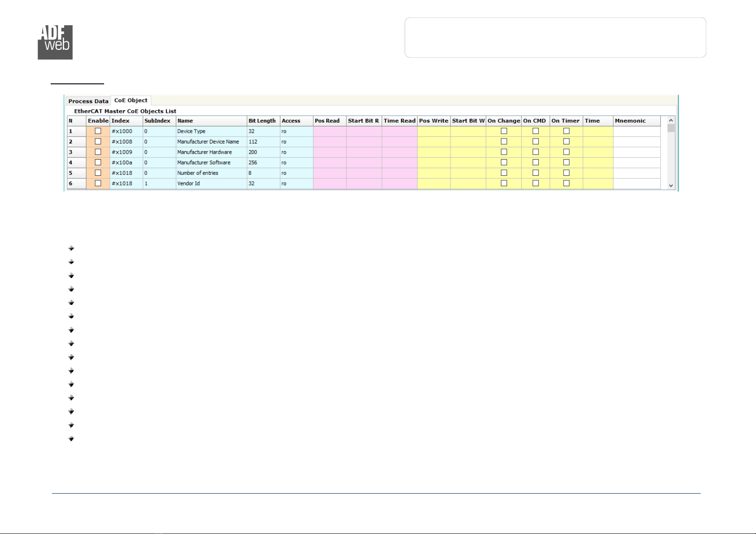Click the Bit Length value 112
The height and width of the screenshot is (534, 756).
pyautogui.click(x=263, y=142)
